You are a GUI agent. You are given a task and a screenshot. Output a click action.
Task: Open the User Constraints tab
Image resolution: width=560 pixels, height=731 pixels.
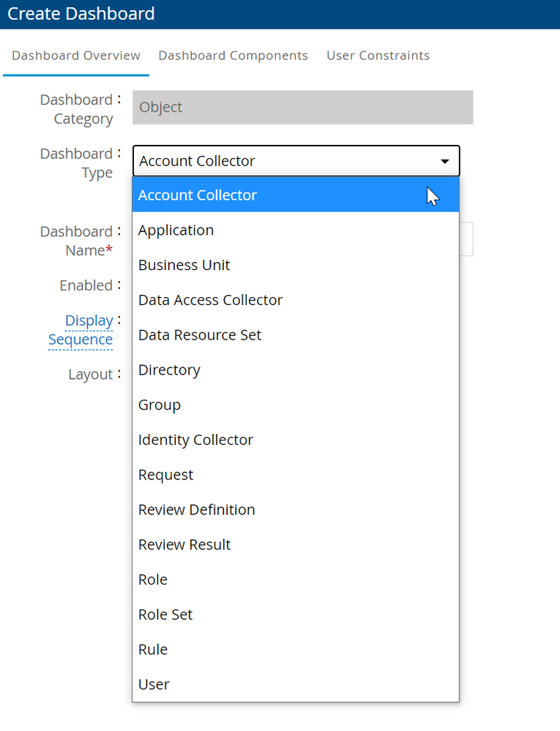[378, 56]
